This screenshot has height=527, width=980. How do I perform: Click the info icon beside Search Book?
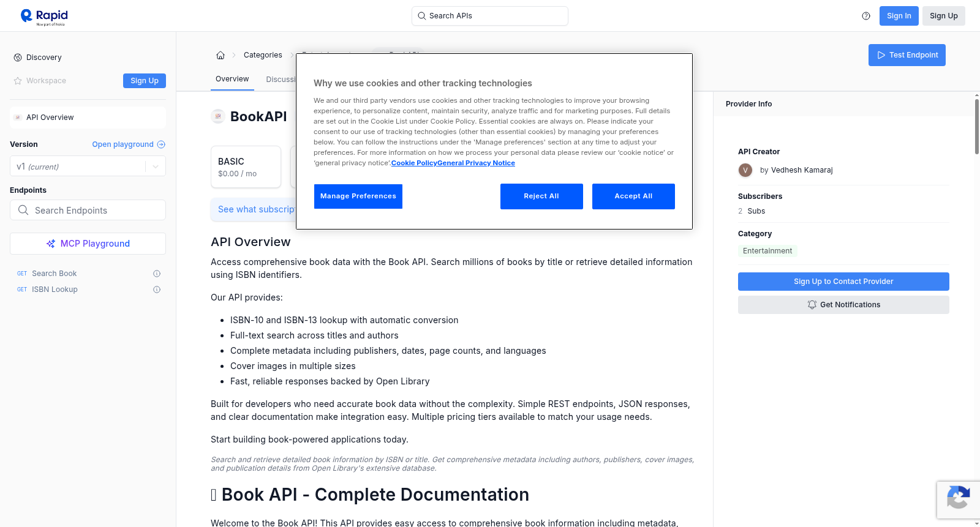[x=157, y=274]
